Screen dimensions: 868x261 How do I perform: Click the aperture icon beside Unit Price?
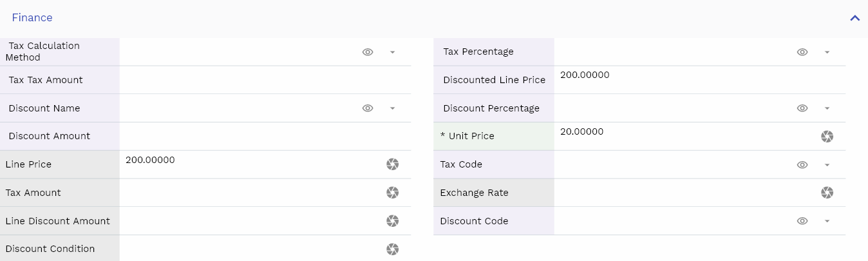coord(827,136)
